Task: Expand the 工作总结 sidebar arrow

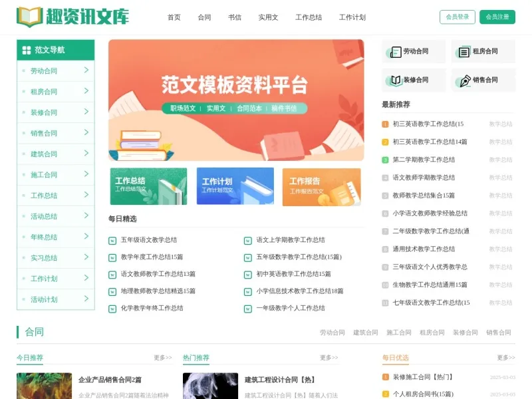Action: [x=86, y=195]
